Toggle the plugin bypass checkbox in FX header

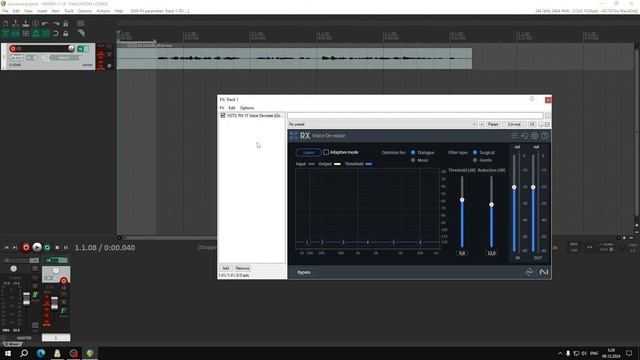point(547,124)
